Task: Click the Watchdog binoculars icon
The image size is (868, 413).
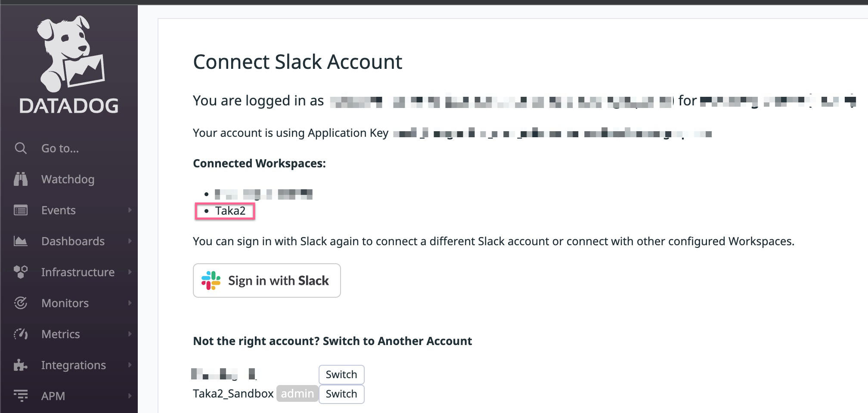Action: point(21,179)
